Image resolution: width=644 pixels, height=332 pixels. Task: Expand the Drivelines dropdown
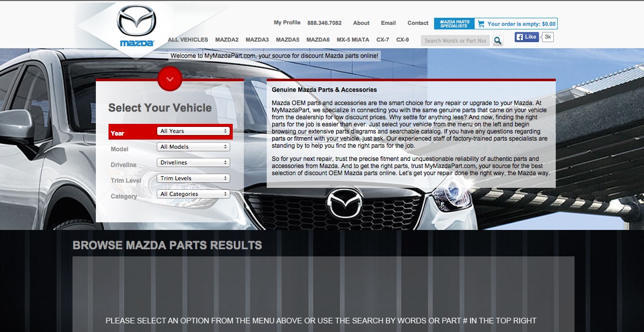coord(193,162)
